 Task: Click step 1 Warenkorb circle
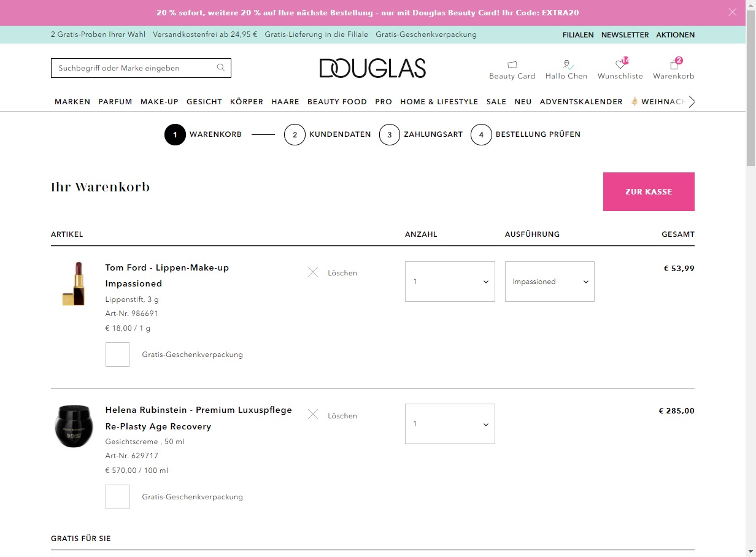[175, 134]
